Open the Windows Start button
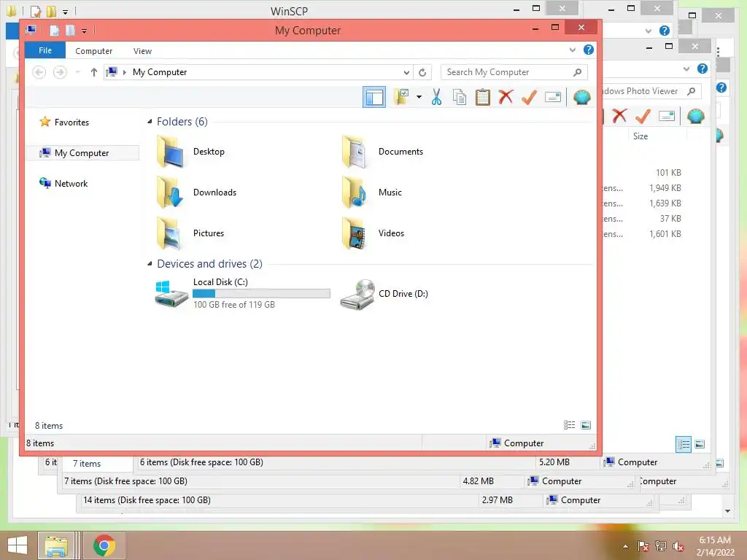The image size is (747, 560). pos(18,545)
